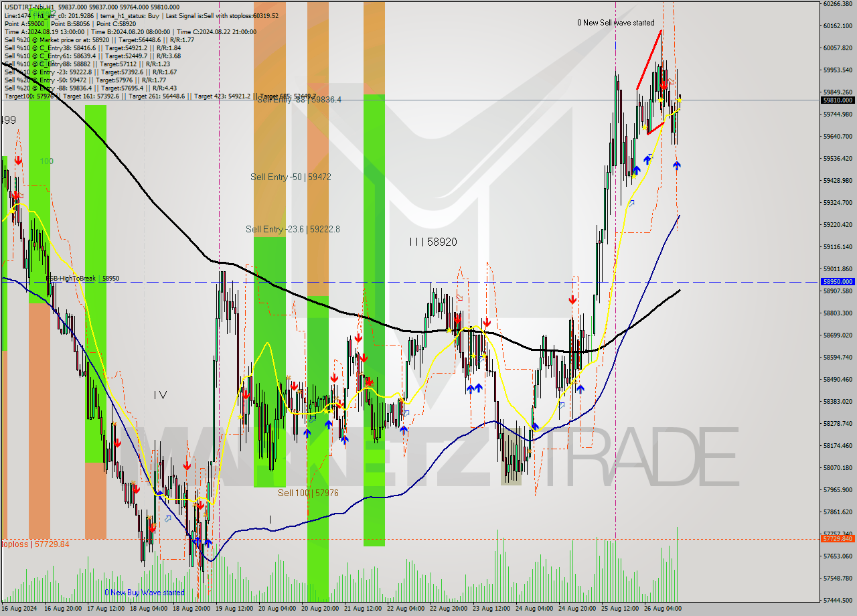The height and width of the screenshot is (616, 857).
Task: Select the 'Sell Entry -50 | 59472' annotation
Action: tap(291, 177)
